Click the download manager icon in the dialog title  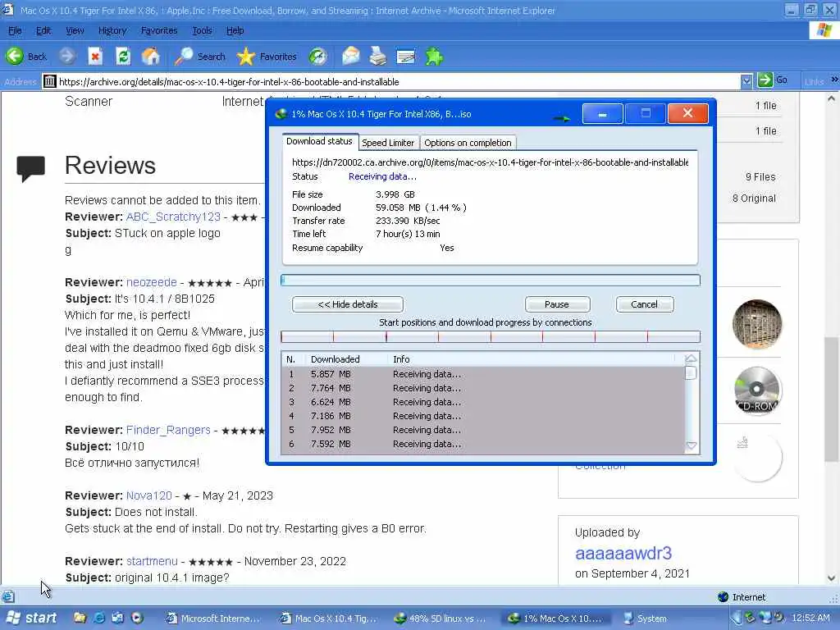[281, 113]
